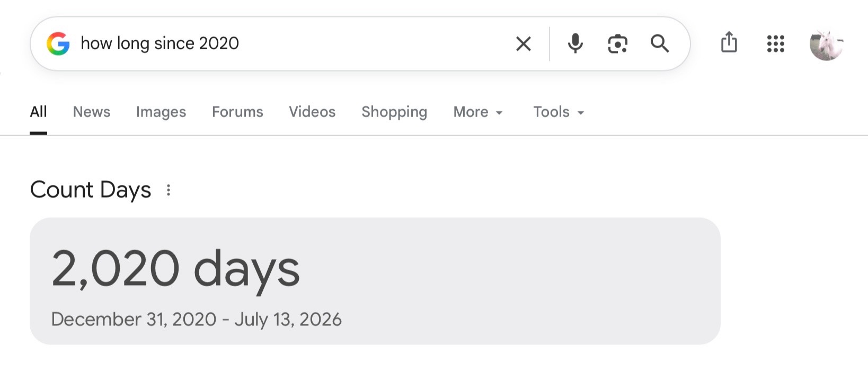868x372 pixels.
Task: Switch to the News tab
Action: [x=92, y=112]
